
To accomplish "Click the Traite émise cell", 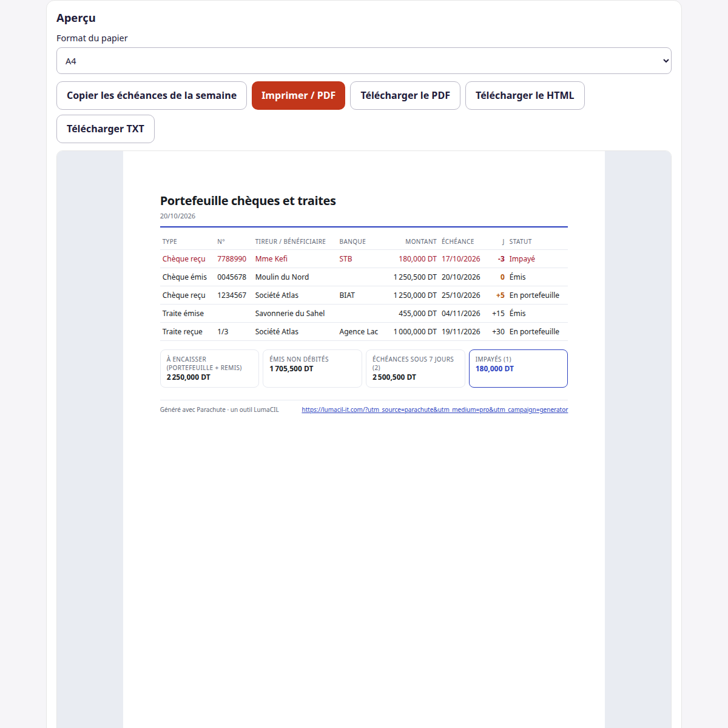I will click(183, 314).
